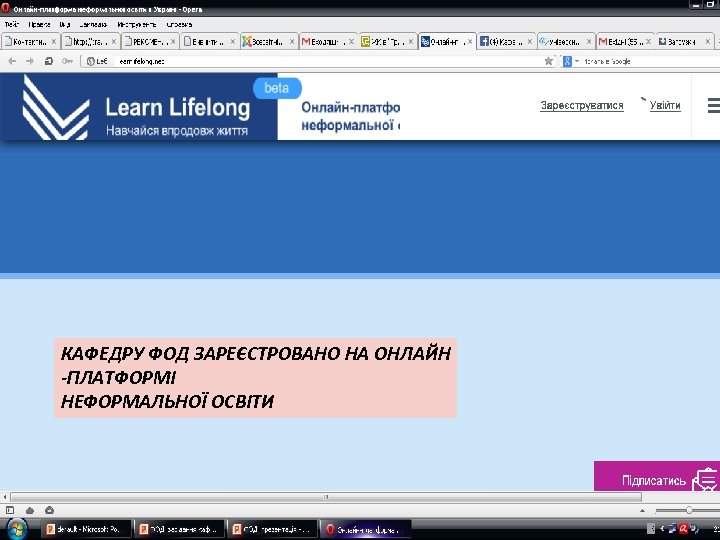
Task: Close the active Онлайн-п... tab
Action: 470,41
